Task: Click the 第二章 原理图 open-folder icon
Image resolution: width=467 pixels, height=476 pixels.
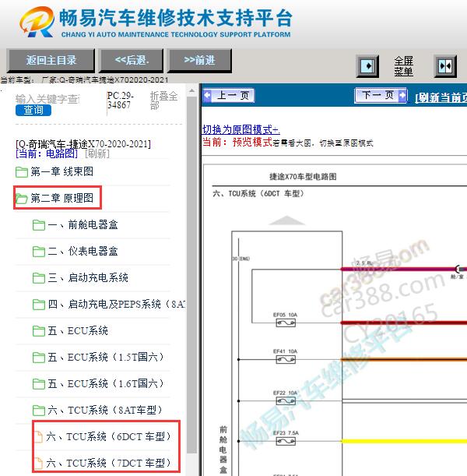Action: click(22, 199)
